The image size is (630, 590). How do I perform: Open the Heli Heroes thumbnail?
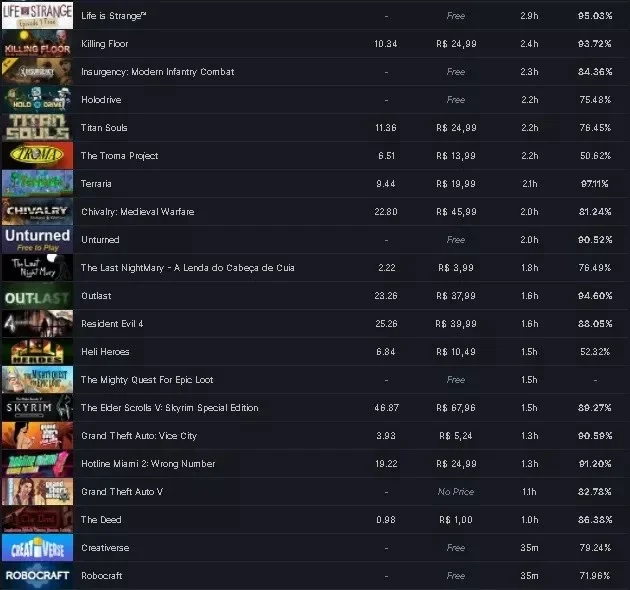click(x=37, y=351)
